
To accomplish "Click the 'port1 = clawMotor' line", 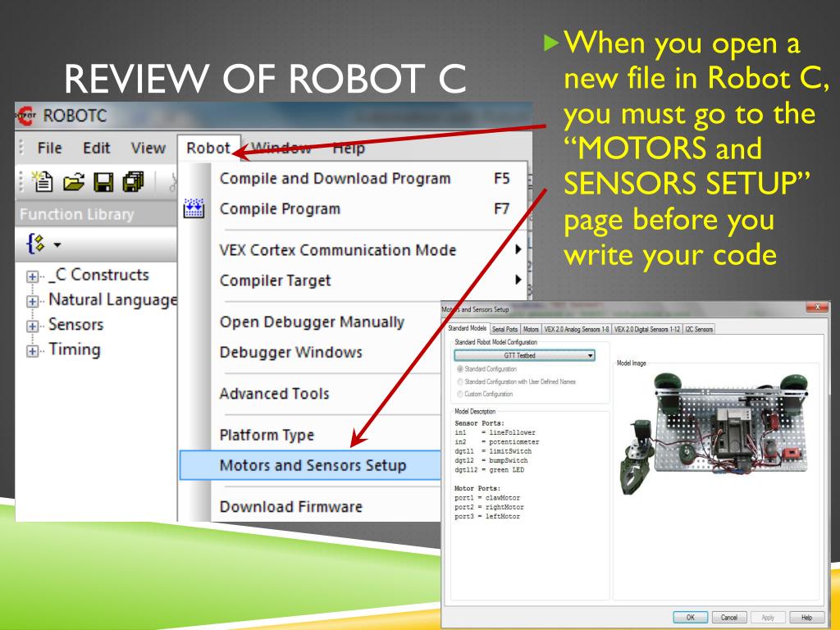I will [487, 498].
